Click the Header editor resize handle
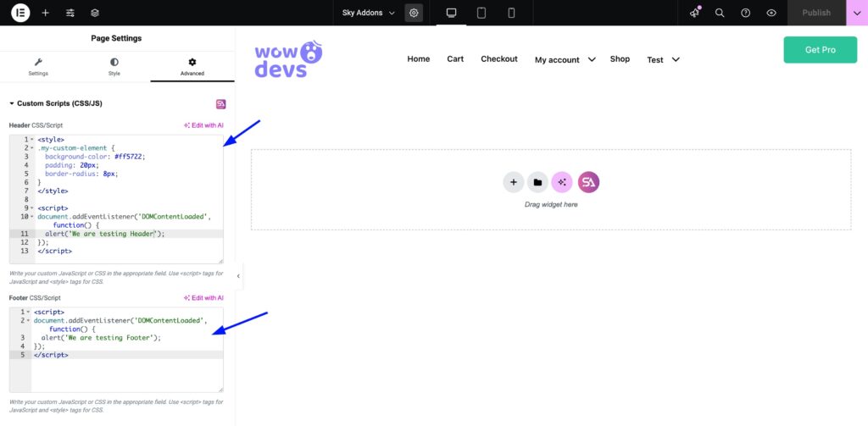The image size is (868, 426). [220, 260]
